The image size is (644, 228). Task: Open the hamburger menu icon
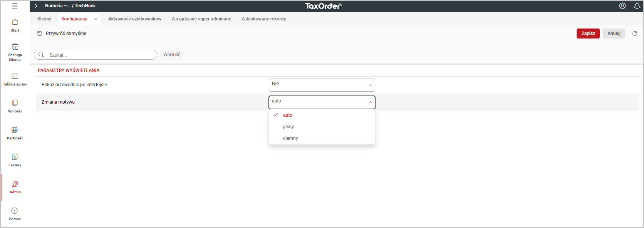[15, 6]
